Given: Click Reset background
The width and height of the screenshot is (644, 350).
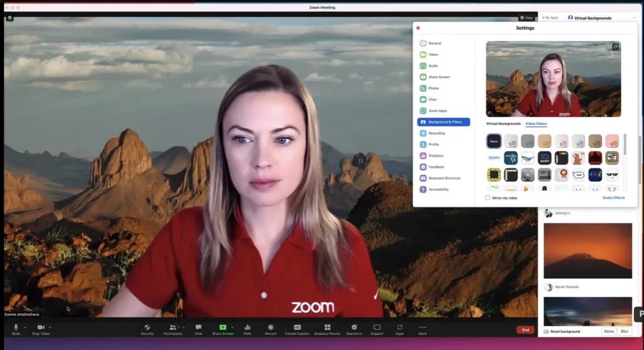Looking at the screenshot, I should [x=562, y=332].
